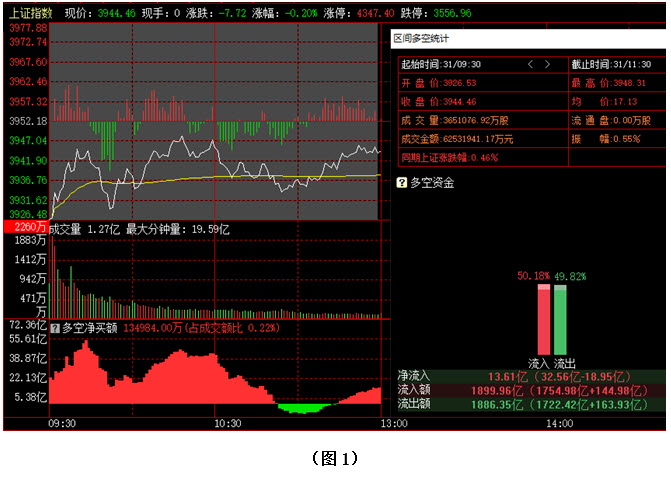
Task: Select the 流出额 1886.35亿 row
Action: [x=531, y=404]
